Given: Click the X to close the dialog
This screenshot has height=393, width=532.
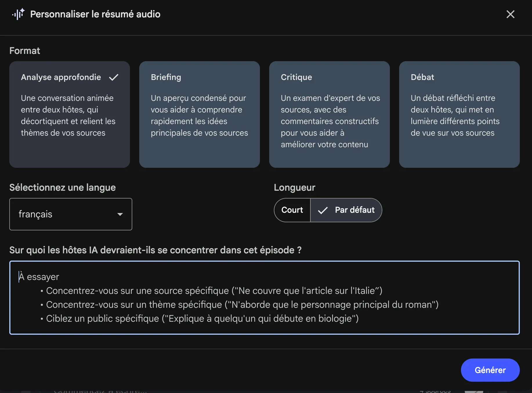Looking at the screenshot, I should coord(511,14).
